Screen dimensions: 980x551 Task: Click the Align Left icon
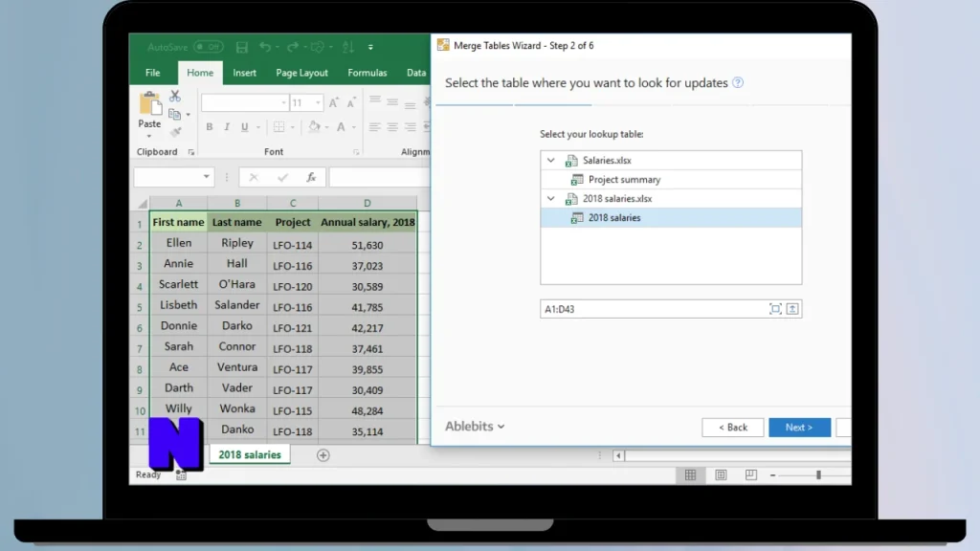375,127
